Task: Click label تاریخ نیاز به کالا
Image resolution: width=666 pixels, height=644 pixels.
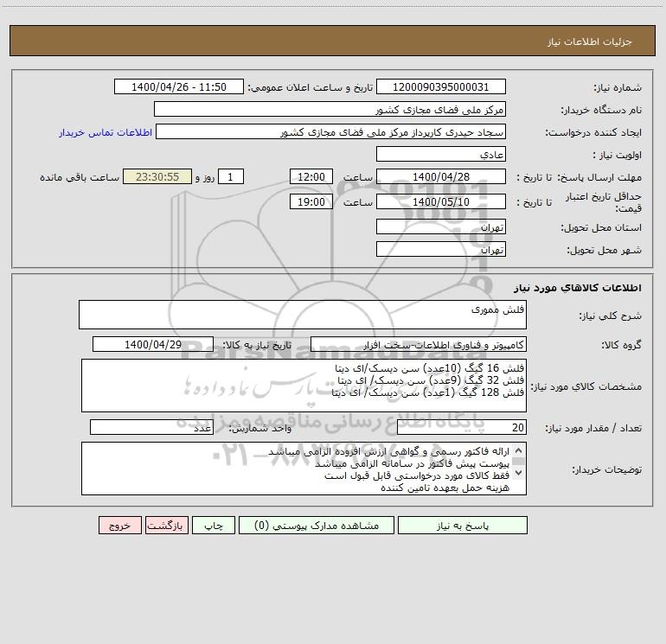Action: click(257, 345)
